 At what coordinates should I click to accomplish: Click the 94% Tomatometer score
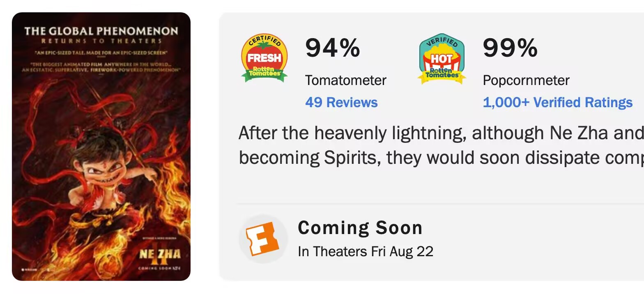(x=333, y=48)
